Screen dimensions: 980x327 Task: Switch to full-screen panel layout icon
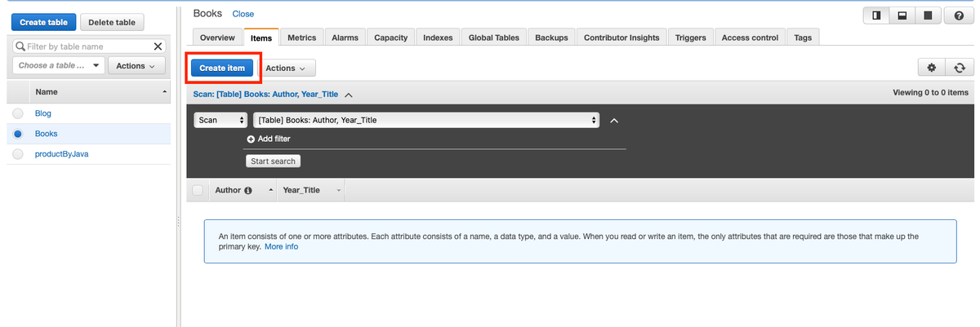coord(927,16)
